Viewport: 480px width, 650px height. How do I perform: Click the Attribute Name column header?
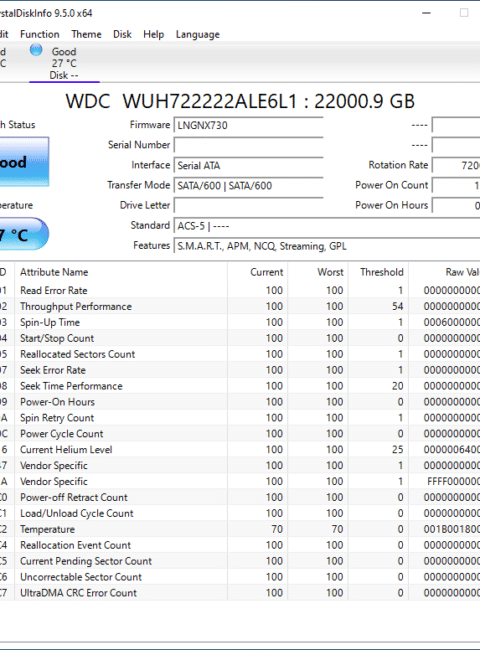[121, 272]
